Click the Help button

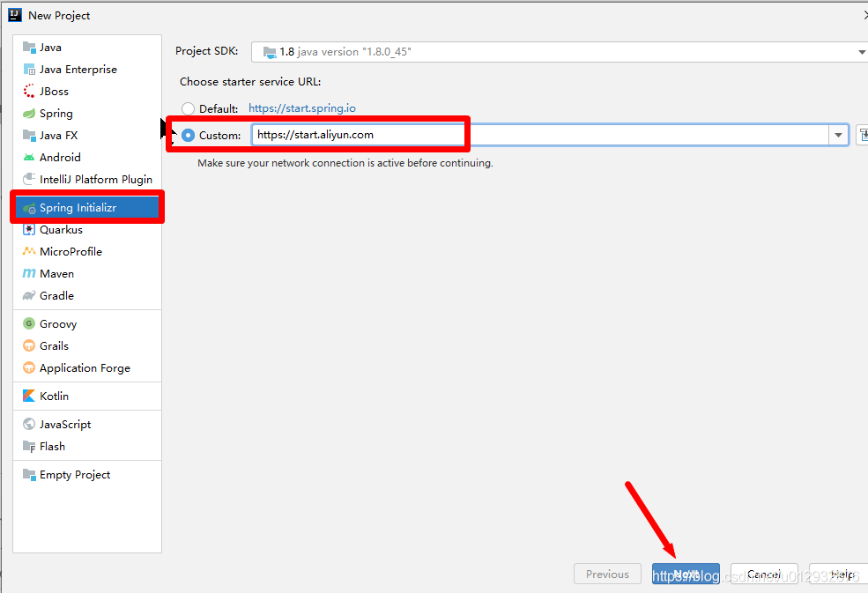coord(839,574)
